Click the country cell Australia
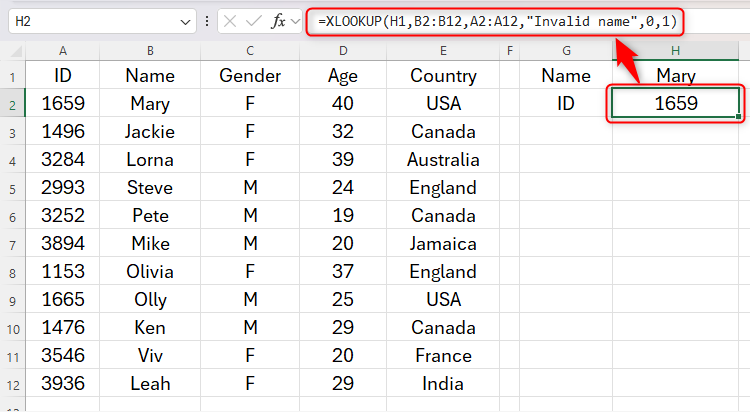 443,159
